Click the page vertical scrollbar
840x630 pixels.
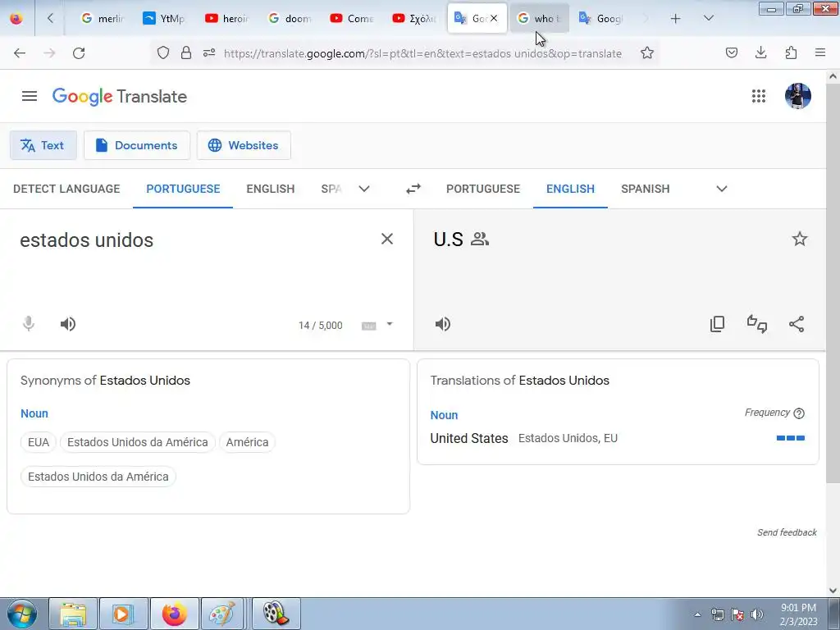pos(833,284)
